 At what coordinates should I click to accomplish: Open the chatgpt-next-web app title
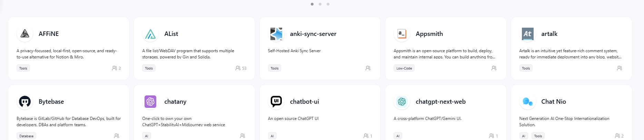click(x=440, y=102)
